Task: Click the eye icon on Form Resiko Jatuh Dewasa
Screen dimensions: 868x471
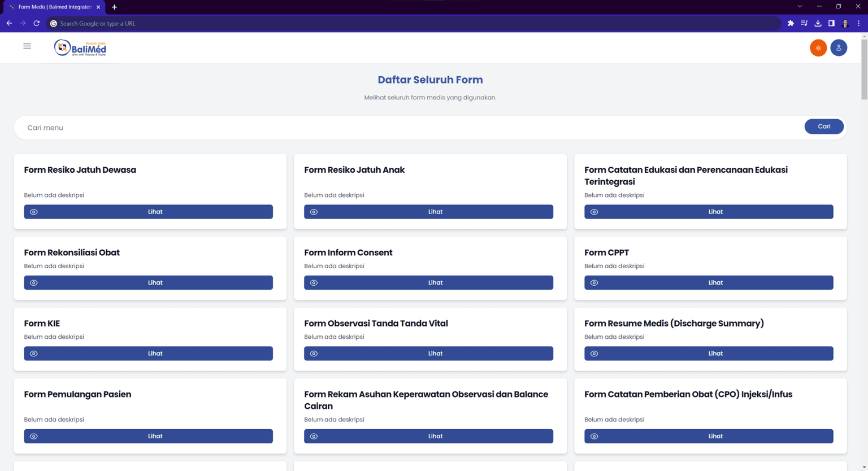Action: click(x=34, y=211)
